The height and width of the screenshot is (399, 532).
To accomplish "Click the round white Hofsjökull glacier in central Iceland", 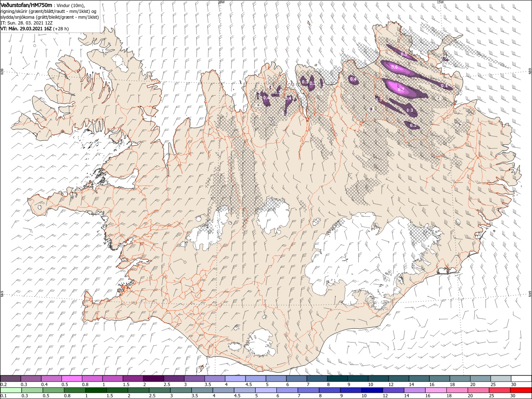I will pyautogui.click(x=273, y=215).
